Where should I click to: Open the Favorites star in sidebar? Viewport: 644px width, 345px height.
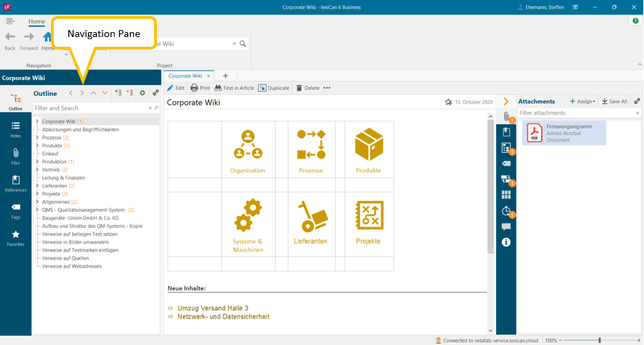(x=15, y=237)
